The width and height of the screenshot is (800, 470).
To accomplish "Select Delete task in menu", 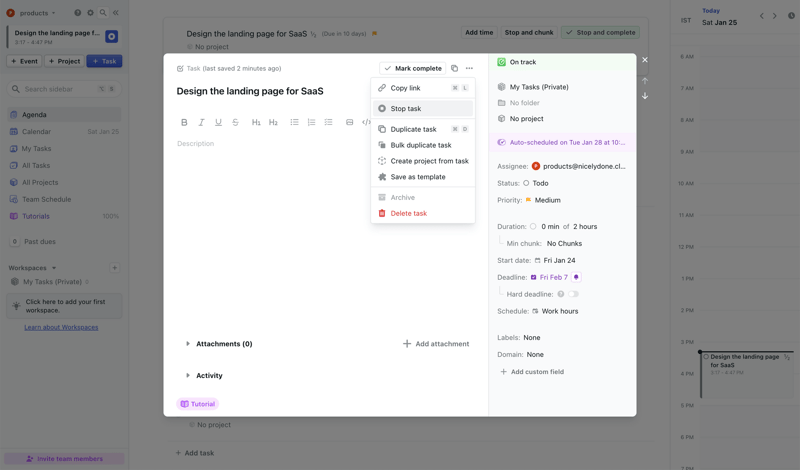I will point(423,213).
